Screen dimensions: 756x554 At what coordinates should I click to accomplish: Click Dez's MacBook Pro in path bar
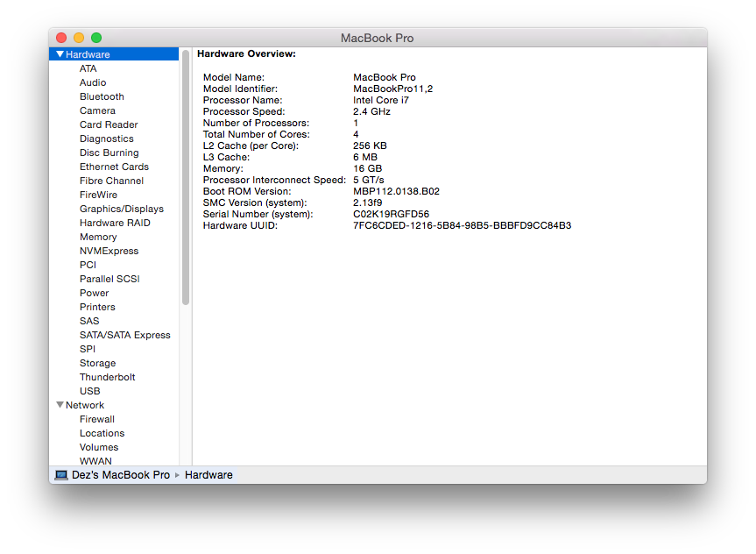(x=121, y=475)
